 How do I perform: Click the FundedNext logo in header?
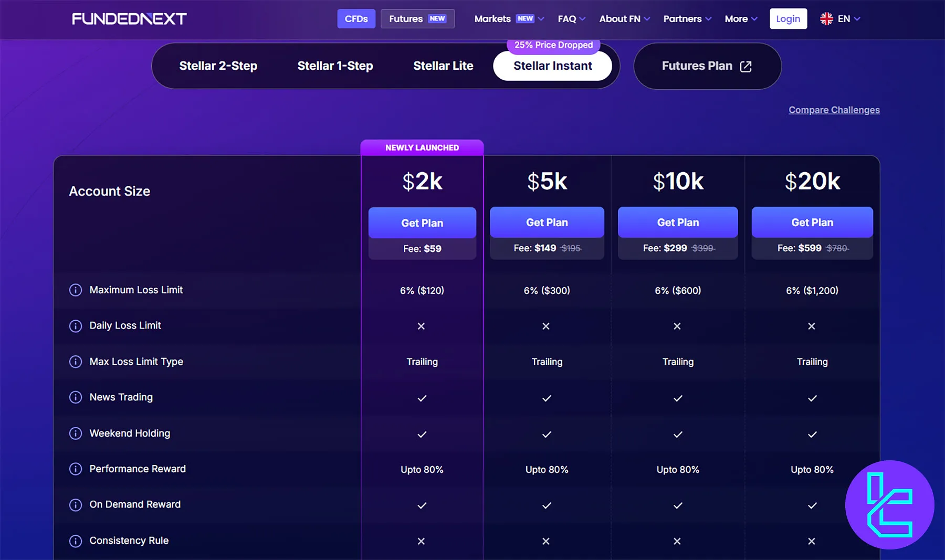pyautogui.click(x=129, y=19)
